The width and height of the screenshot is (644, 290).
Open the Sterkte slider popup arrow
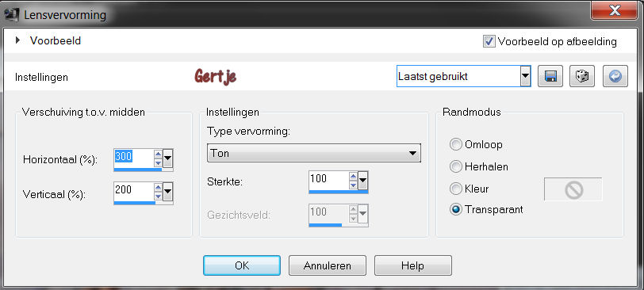pyautogui.click(x=363, y=181)
